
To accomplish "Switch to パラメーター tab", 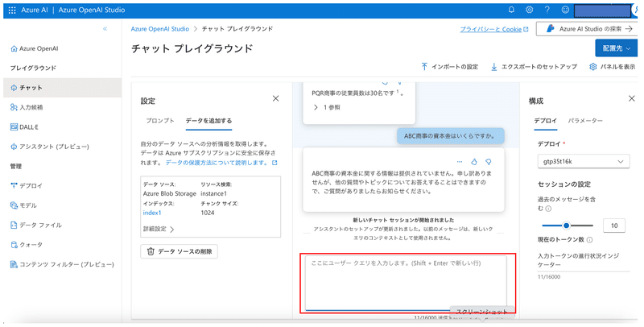I will 585,121.
